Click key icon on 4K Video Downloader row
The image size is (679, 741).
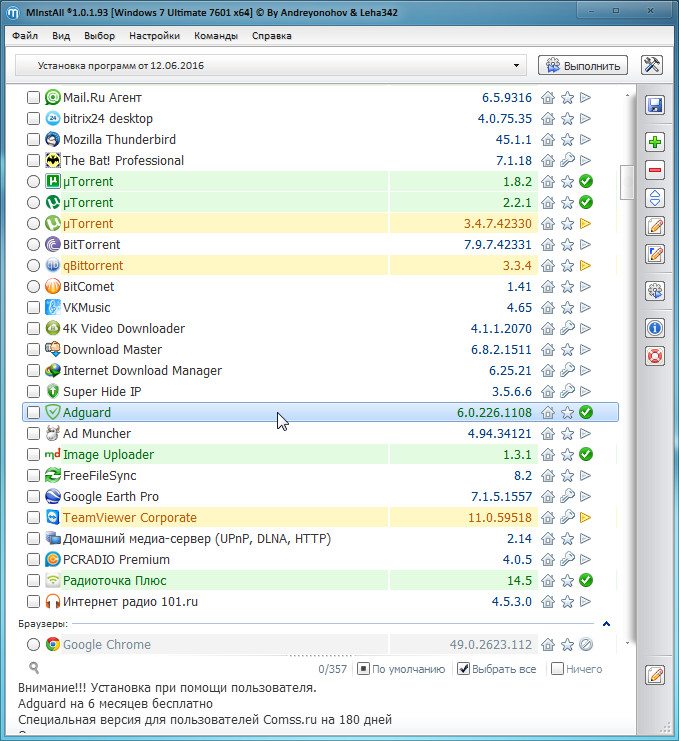coord(567,328)
